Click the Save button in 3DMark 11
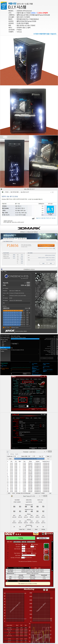 pyautogui.click(x=51, y=263)
